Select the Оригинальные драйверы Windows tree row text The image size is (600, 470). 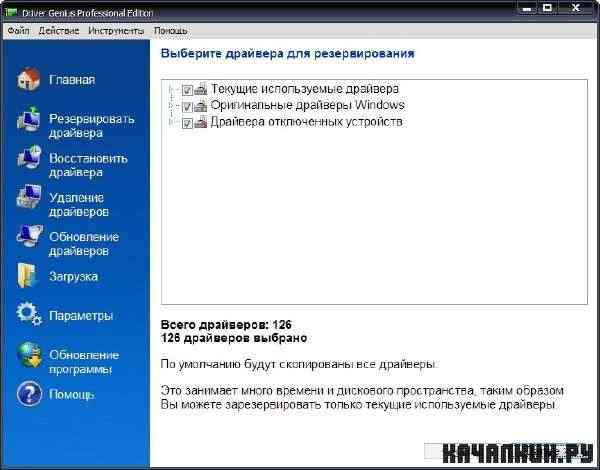(307, 105)
